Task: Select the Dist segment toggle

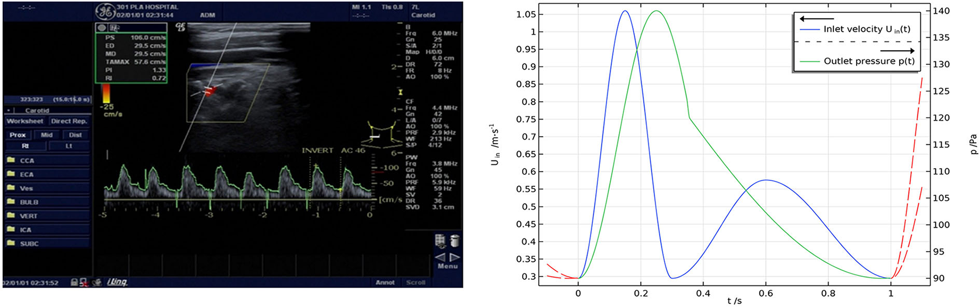Action: (x=75, y=135)
